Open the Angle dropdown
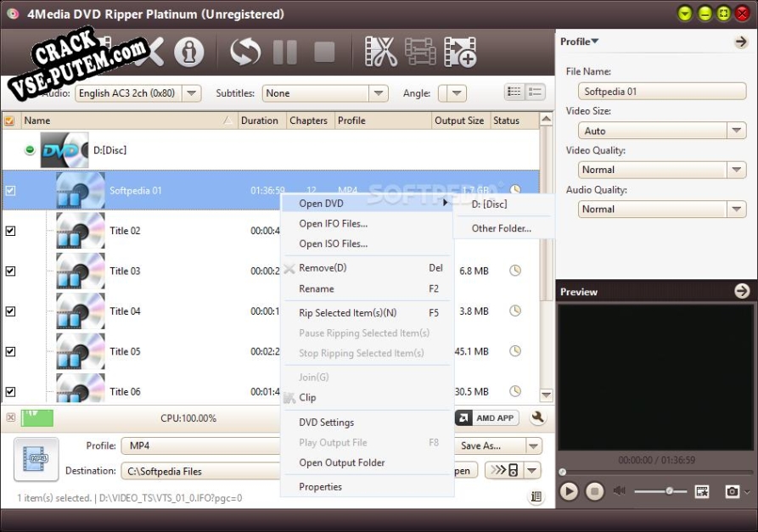The image size is (758, 532). point(457,92)
